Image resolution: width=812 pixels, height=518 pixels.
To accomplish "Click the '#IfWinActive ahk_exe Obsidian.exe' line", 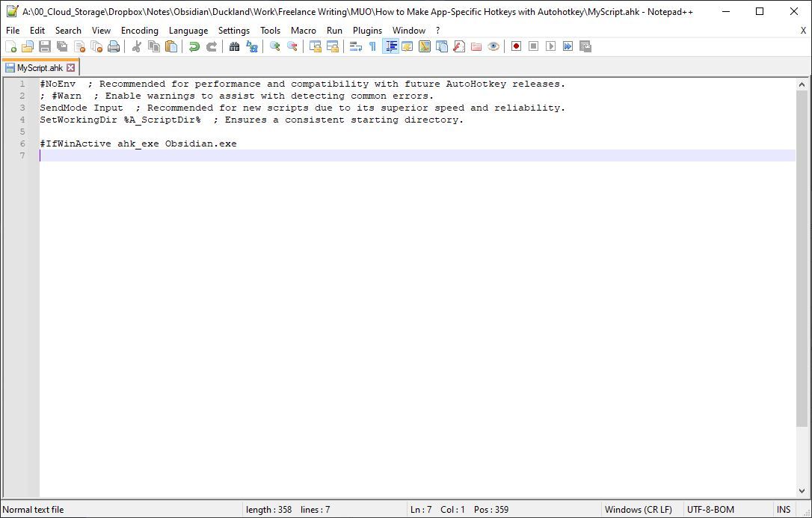I will (x=138, y=144).
